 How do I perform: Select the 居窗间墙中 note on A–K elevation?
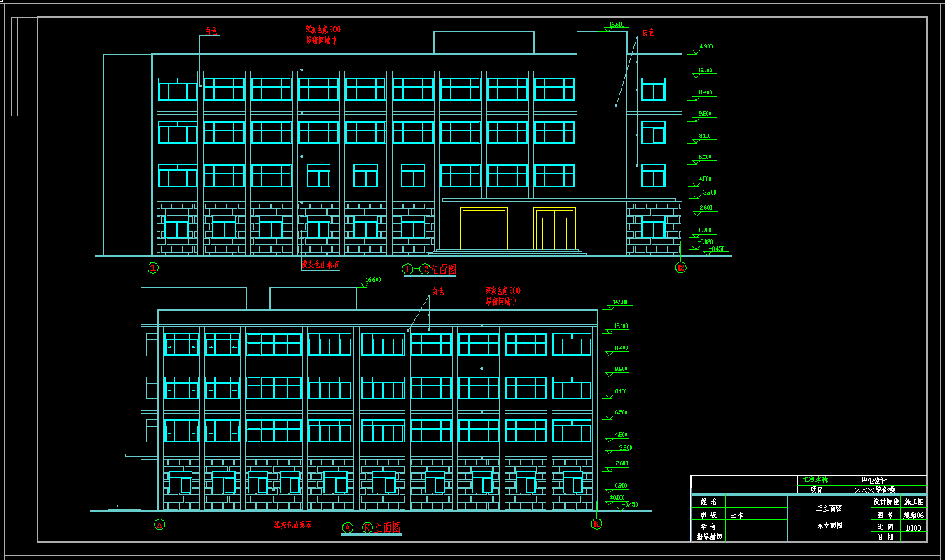point(501,302)
